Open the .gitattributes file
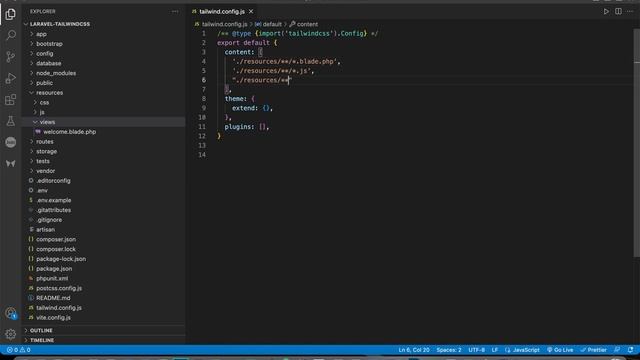 [x=53, y=210]
